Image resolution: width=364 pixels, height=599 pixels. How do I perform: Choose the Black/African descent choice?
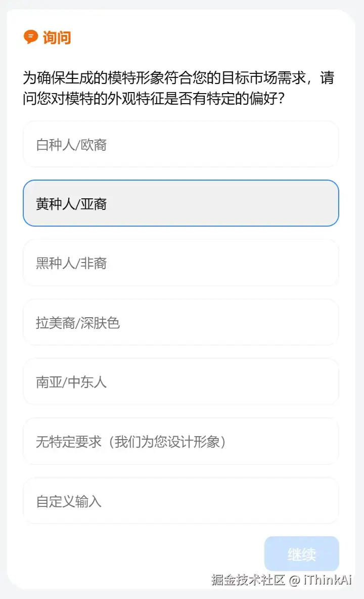(180, 263)
